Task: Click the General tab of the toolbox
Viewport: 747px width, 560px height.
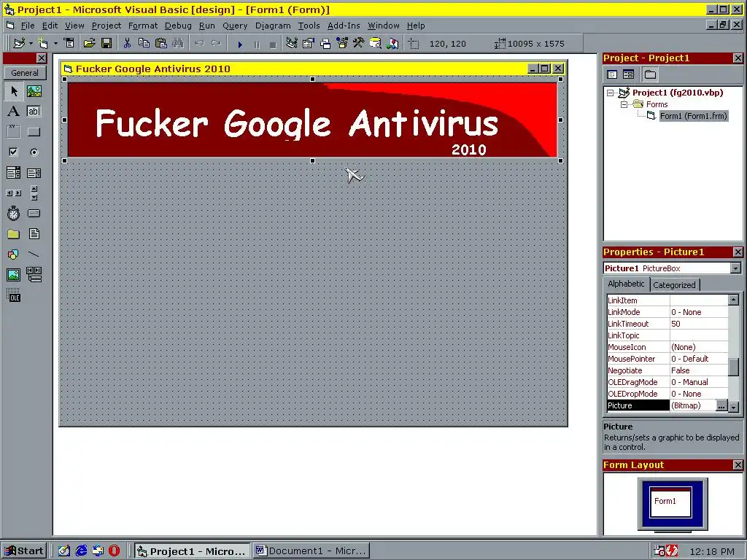Action: 25,73
